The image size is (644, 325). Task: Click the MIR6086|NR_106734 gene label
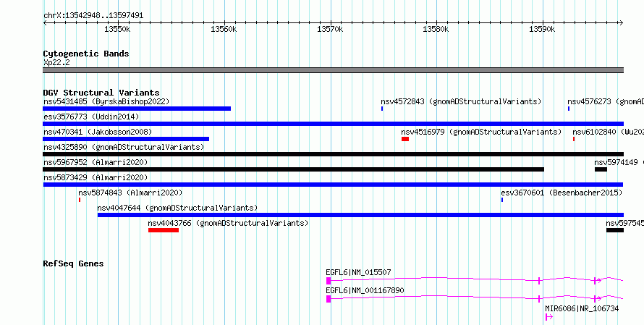[x=582, y=308]
